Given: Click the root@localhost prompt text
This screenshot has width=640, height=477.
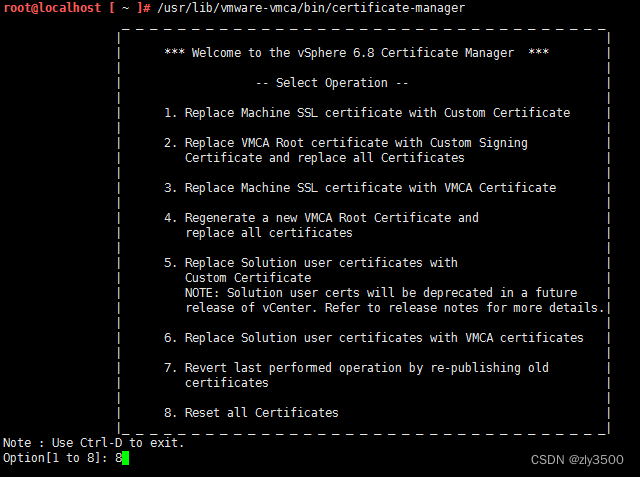Looking at the screenshot, I should 52,8.
